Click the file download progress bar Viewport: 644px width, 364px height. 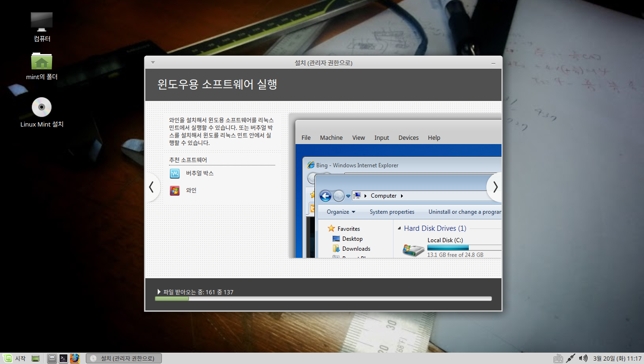323,299
